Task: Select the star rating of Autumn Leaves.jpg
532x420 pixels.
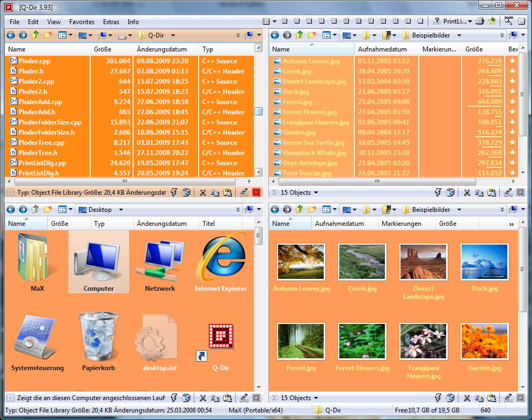Action: [512, 61]
